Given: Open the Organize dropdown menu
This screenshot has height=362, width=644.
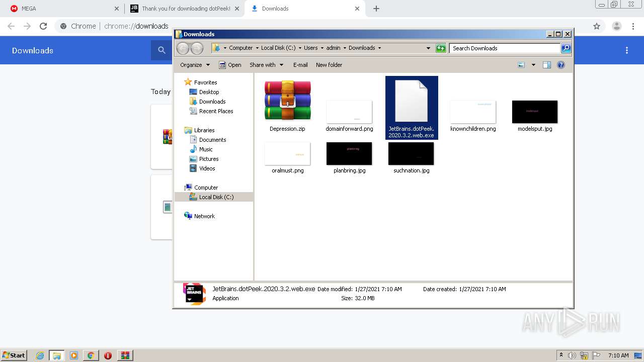Looking at the screenshot, I should click(195, 65).
